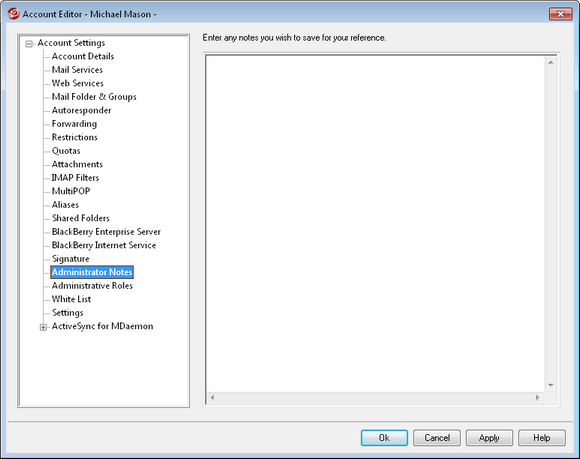Open IMAP Filters page
The height and width of the screenshot is (459, 580).
[75, 178]
